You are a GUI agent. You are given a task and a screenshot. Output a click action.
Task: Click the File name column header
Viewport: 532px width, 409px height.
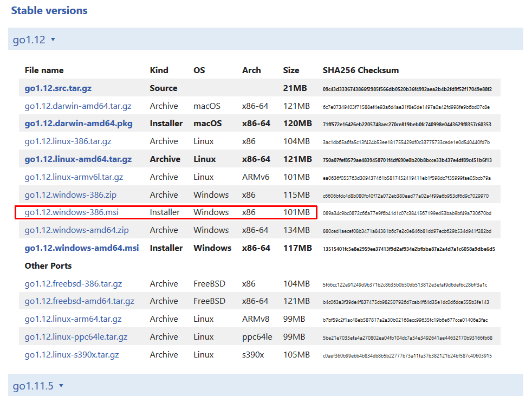44,70
